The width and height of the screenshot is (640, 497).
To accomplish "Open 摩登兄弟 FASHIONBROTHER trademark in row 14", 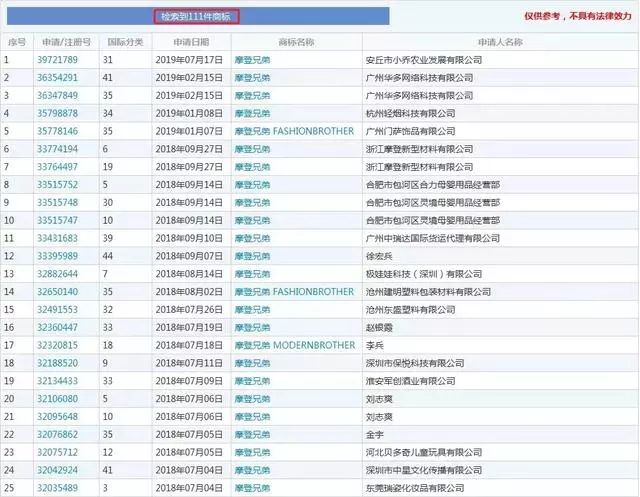I will click(x=294, y=292).
